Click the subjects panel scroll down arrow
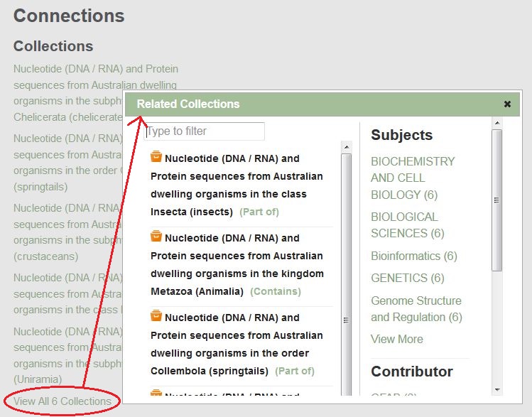Viewport: 532px width, 417px height. [496, 389]
